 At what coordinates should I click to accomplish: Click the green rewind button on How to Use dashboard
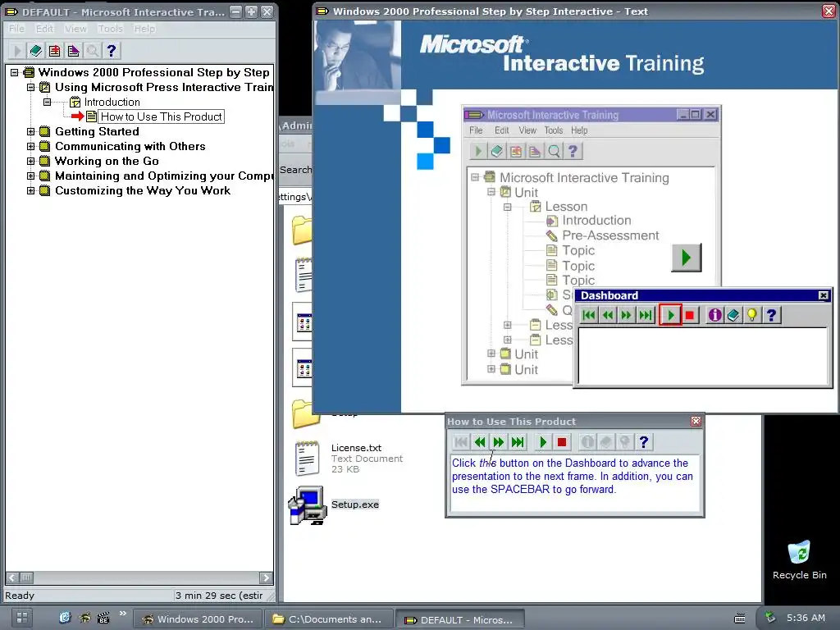[480, 442]
